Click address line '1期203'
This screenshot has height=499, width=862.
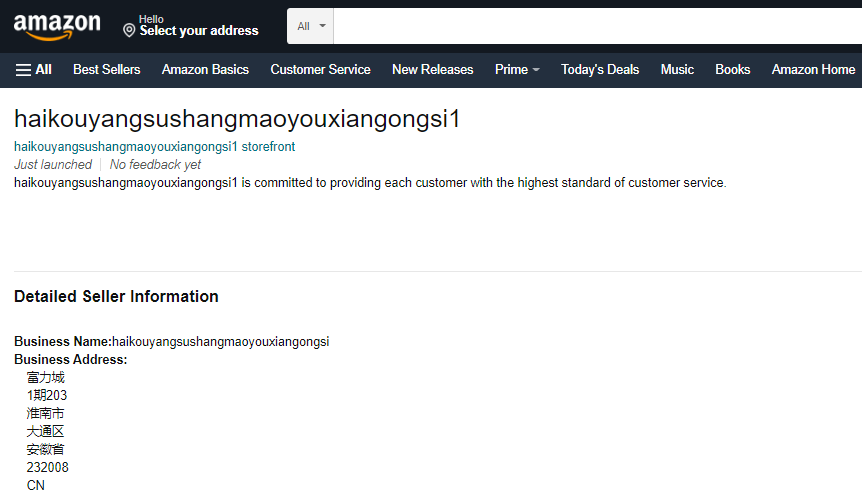47,396
